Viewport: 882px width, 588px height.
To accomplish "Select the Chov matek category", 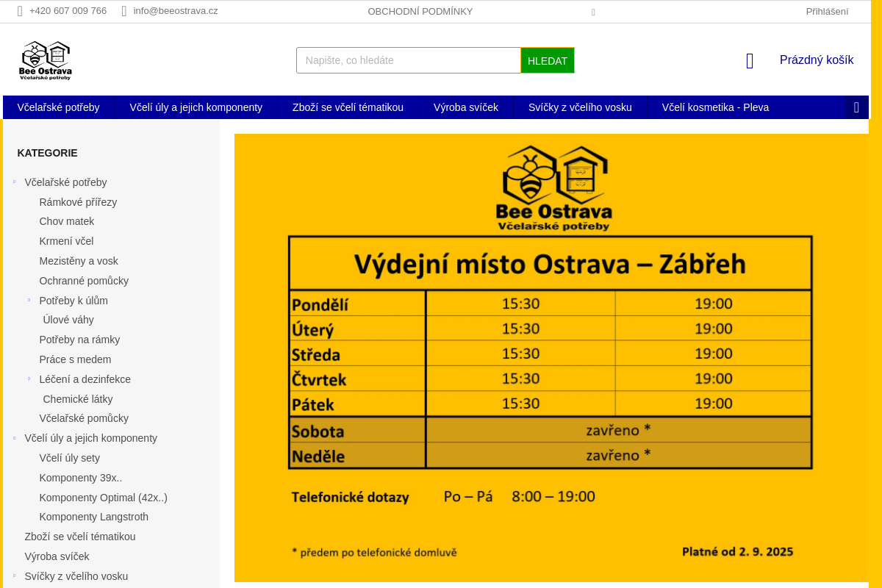I will [x=66, y=221].
